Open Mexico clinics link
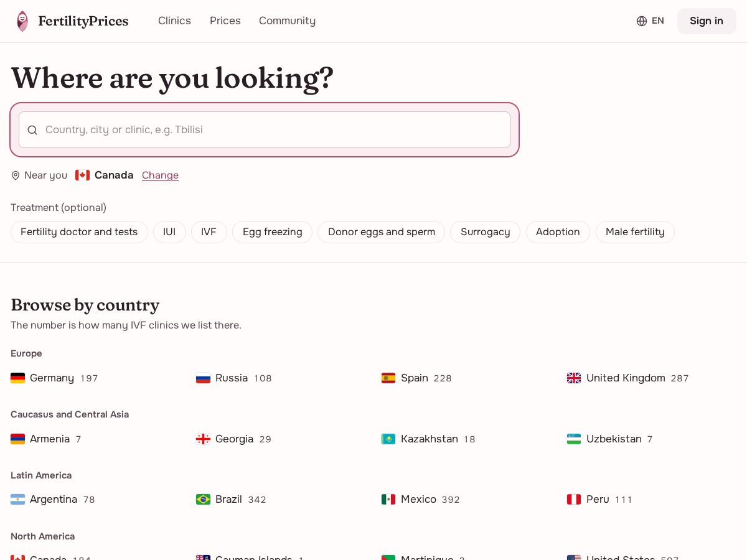The image size is (747, 560). (x=420, y=500)
